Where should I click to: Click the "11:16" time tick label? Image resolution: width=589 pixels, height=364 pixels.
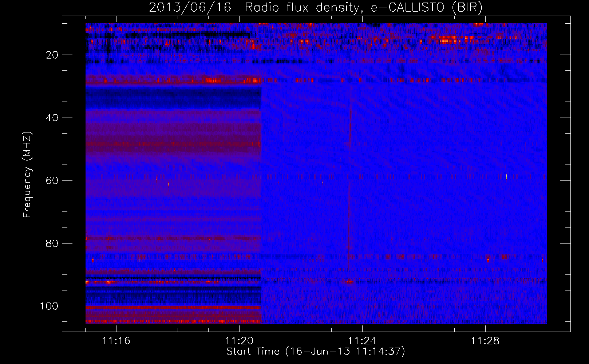[116, 341]
